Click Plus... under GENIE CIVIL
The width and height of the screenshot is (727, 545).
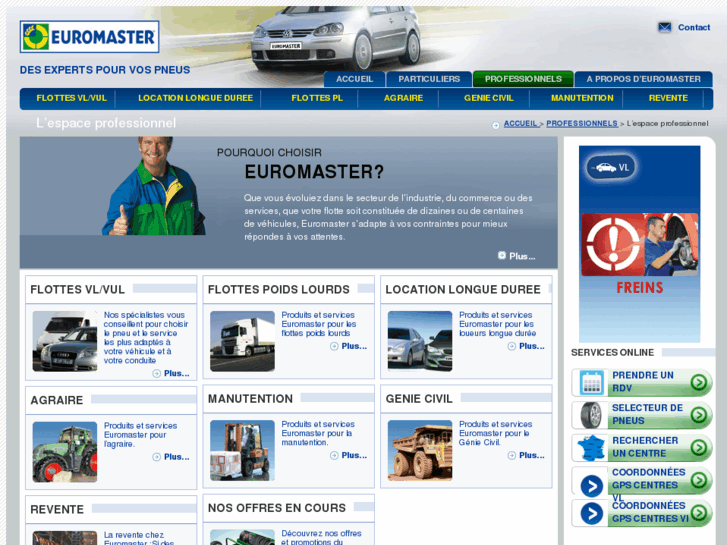pos(532,455)
